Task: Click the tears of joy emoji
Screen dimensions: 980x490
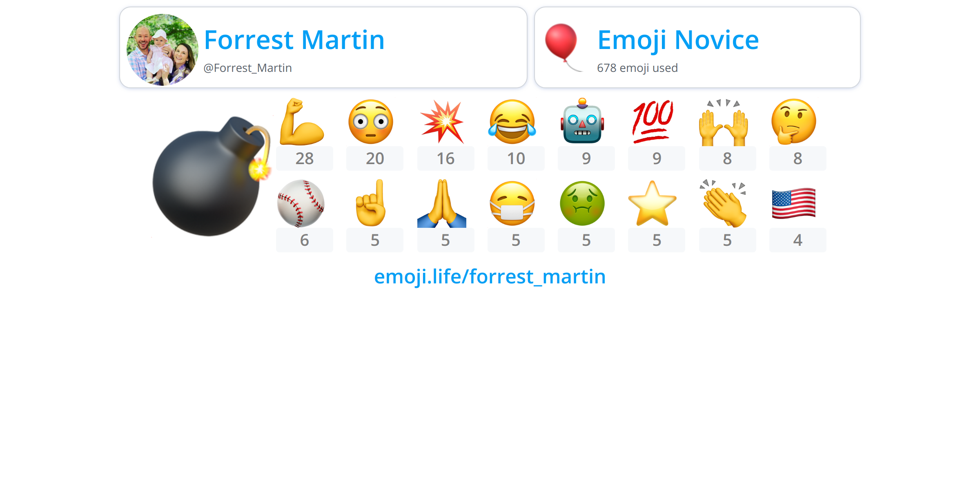Action: click(512, 122)
